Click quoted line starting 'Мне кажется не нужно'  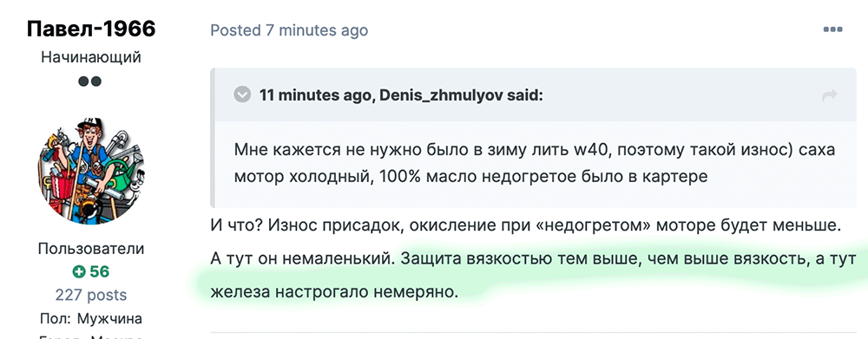click(x=534, y=150)
